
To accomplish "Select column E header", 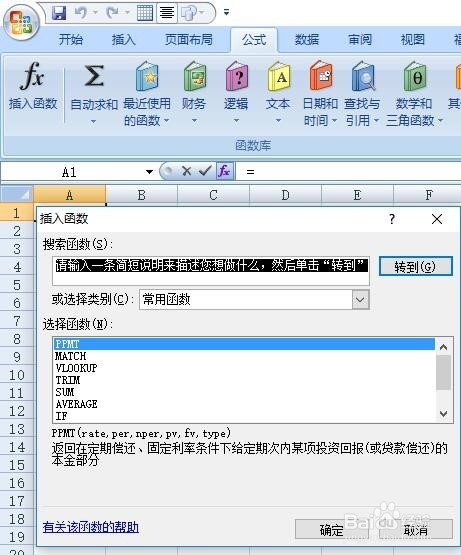I will coord(357,195).
